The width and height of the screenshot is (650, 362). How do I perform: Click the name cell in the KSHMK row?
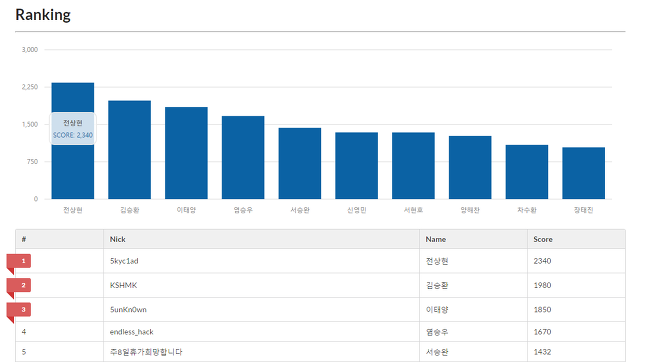[473, 285]
